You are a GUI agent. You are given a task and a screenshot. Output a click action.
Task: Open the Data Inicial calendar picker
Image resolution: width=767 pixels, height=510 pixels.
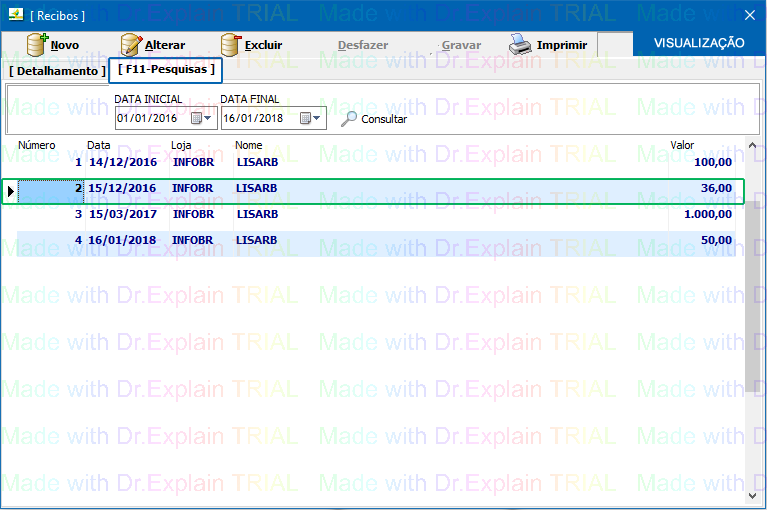coord(202,118)
